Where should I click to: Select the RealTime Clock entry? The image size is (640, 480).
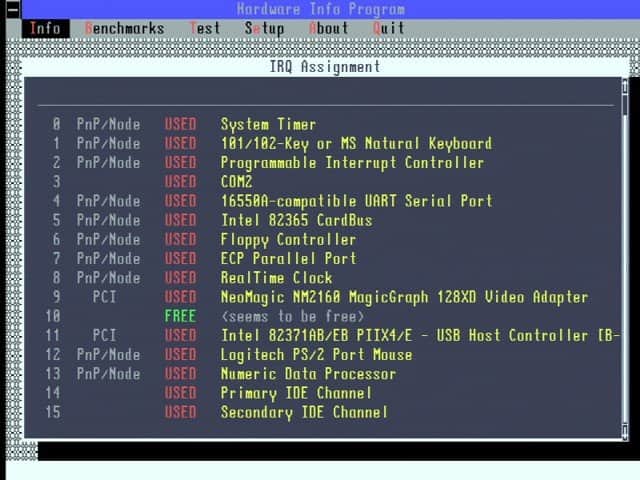pyautogui.click(x=276, y=278)
